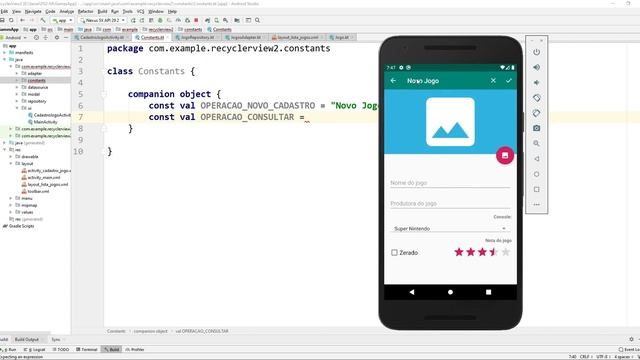640x360 pixels.
Task: Switch to JogosAdapter.kt editor tab
Action: [245, 38]
